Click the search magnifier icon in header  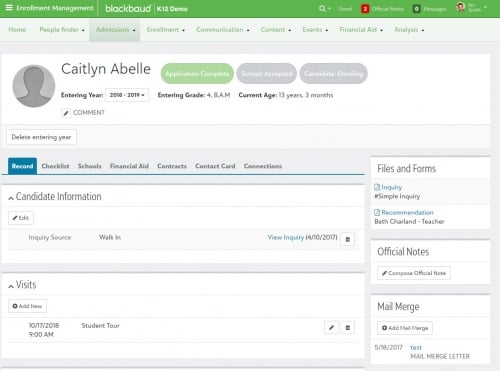coord(322,8)
